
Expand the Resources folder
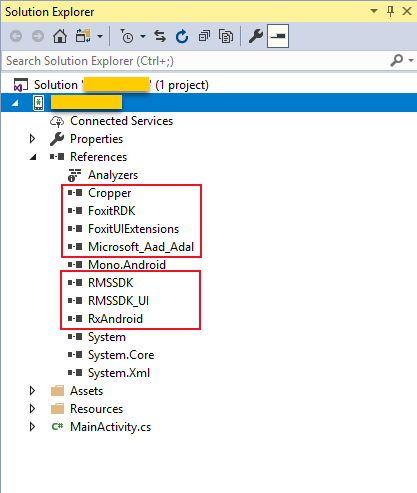[x=32, y=409]
